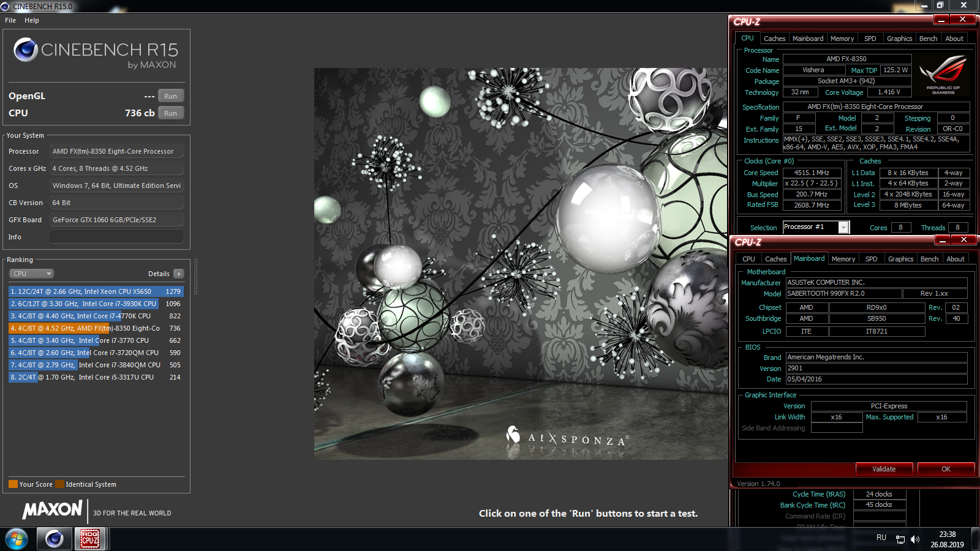Viewport: 980px width, 551px height.
Task: Open Mainboard tab in the processor CPU-Z window
Action: click(x=808, y=39)
